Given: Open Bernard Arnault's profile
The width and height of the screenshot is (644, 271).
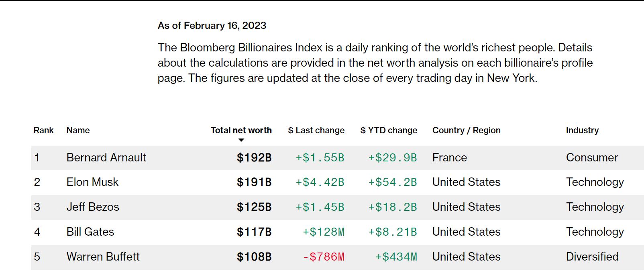Looking at the screenshot, I should pos(106,157).
